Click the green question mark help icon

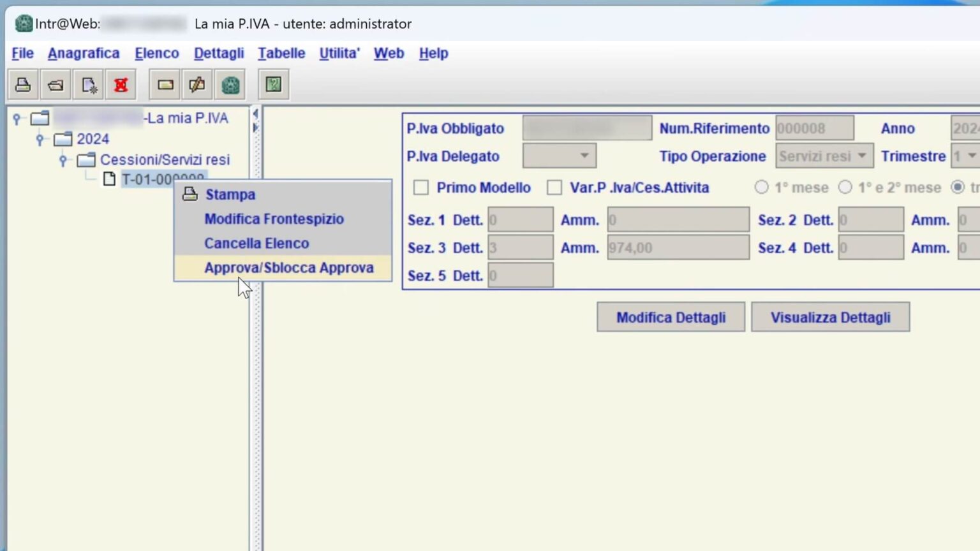pos(274,85)
